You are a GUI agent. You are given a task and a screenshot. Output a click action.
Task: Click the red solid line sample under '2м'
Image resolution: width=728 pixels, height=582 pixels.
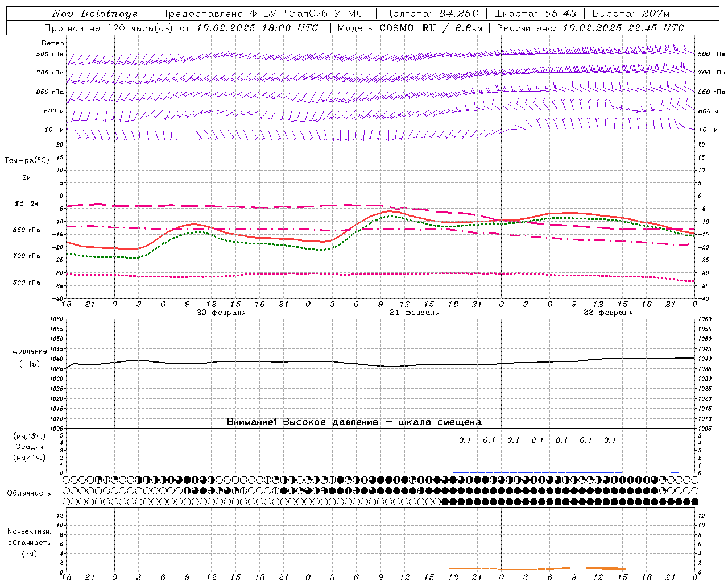[26, 184]
